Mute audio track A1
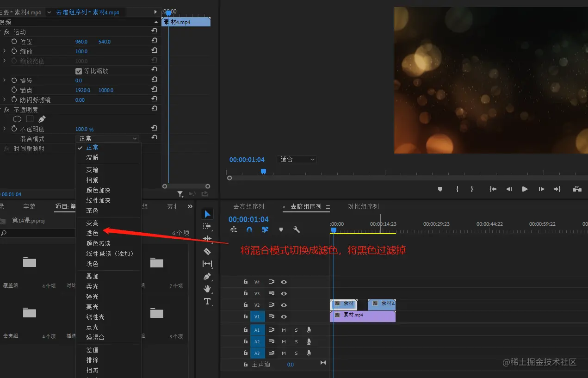Screen dimensions: 588x378 284,330
